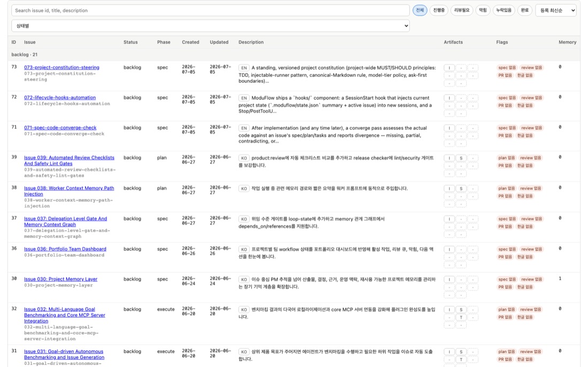
Task: Toggle the 완료 filter chip
Action: [524, 11]
